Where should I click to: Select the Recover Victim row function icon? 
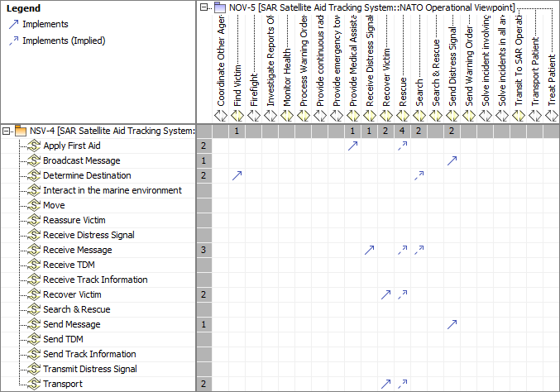pos(34,294)
